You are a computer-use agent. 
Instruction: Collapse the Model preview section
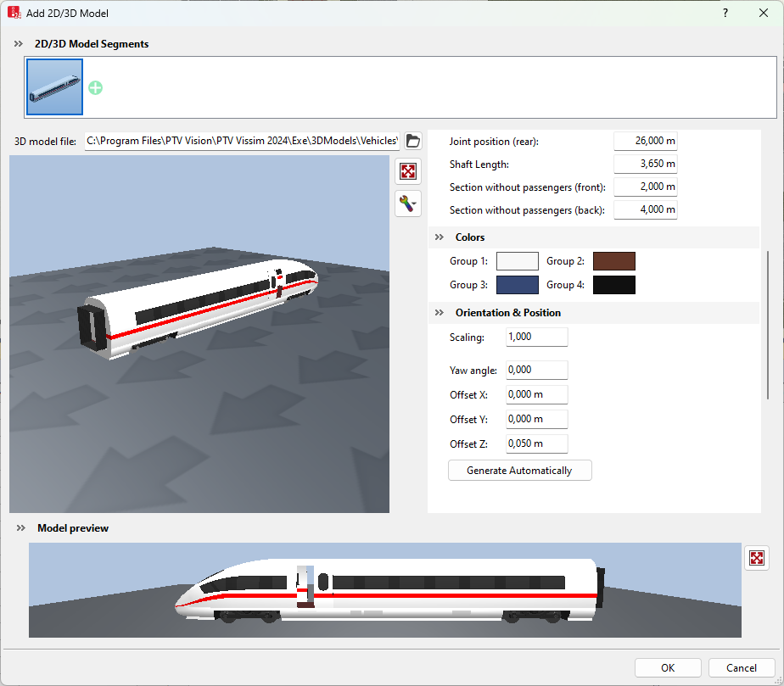(x=19, y=528)
